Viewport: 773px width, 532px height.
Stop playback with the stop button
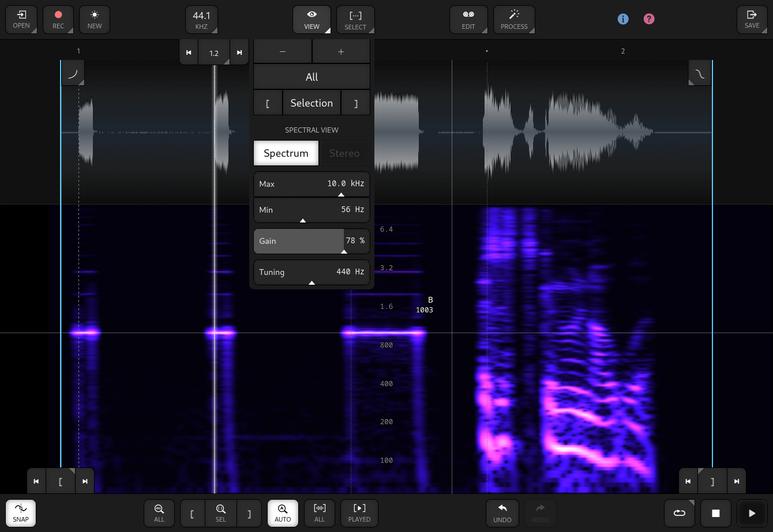(x=716, y=513)
